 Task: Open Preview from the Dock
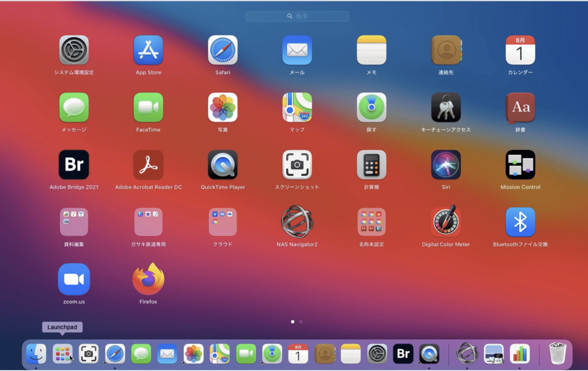(x=493, y=353)
